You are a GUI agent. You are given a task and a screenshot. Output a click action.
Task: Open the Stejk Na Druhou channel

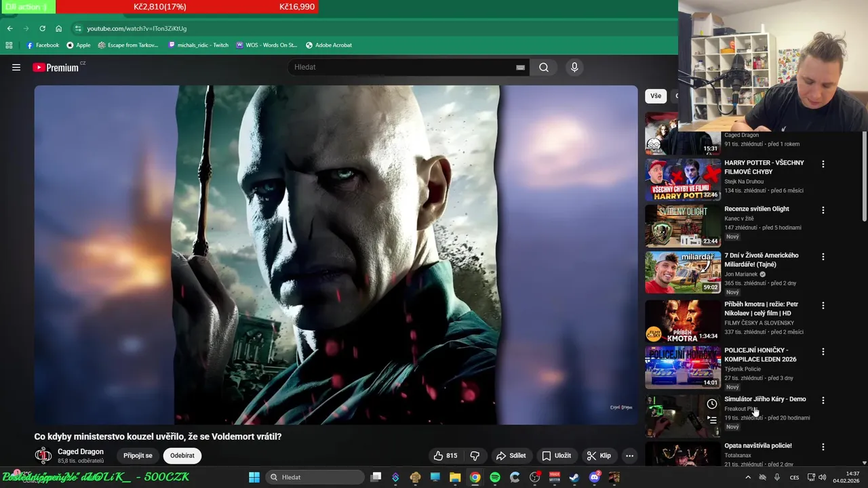click(744, 182)
